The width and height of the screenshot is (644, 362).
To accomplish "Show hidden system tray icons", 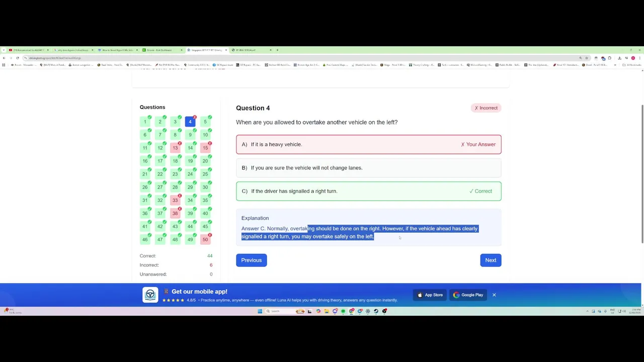I will tap(587, 311).
